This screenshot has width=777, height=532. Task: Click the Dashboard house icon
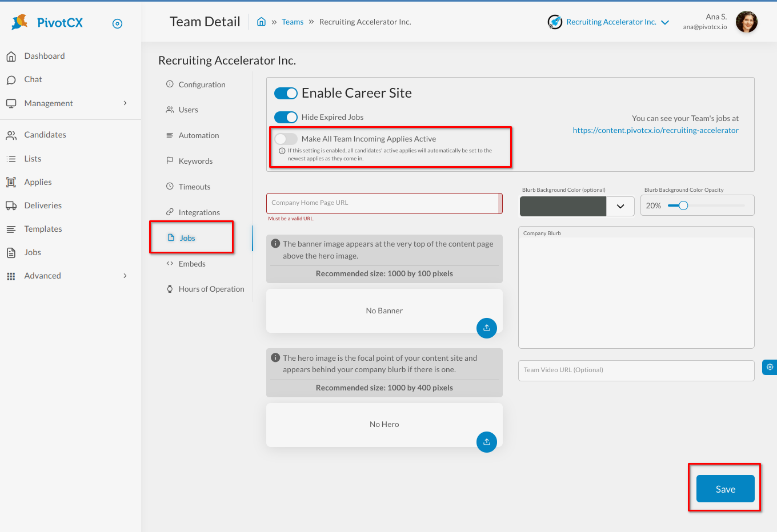pyautogui.click(x=11, y=57)
